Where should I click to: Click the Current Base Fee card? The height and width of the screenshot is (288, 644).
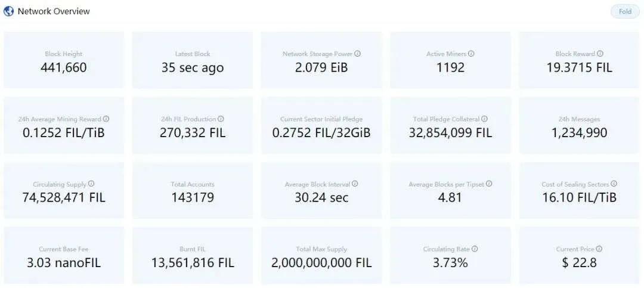coord(64,256)
